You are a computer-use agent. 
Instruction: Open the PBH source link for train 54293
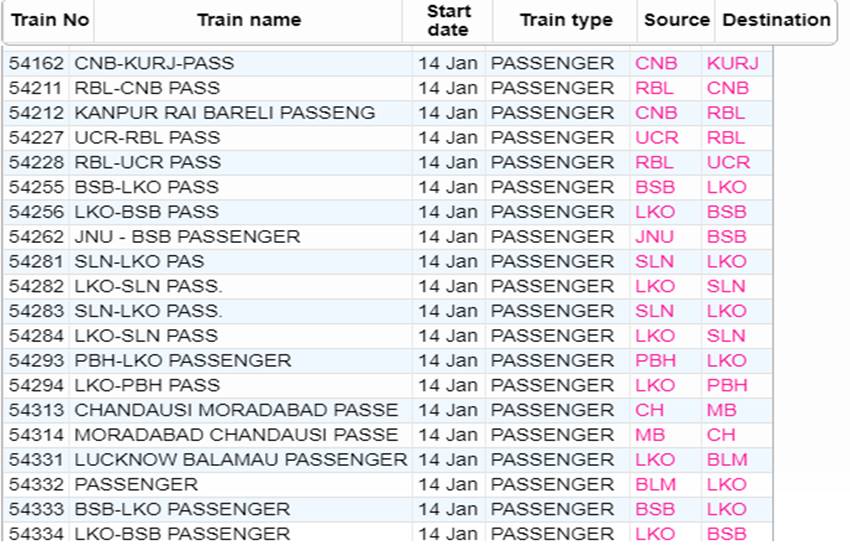coord(655,361)
